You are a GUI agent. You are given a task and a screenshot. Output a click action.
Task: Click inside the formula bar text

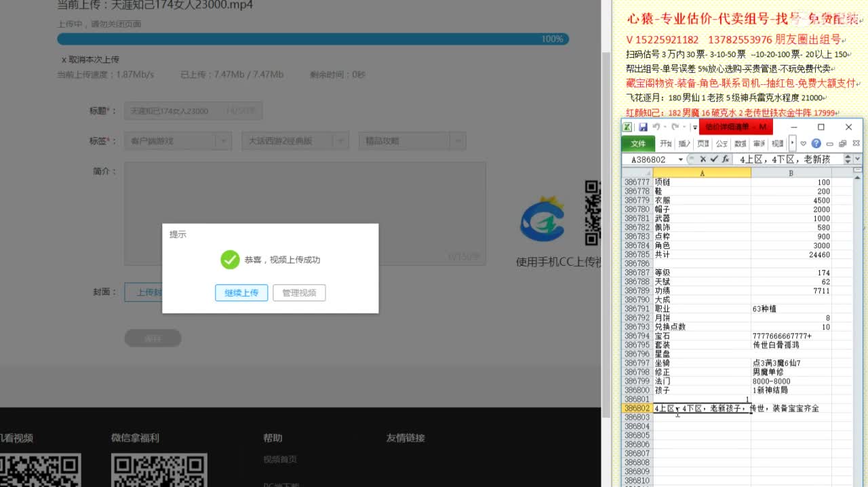coord(788,159)
